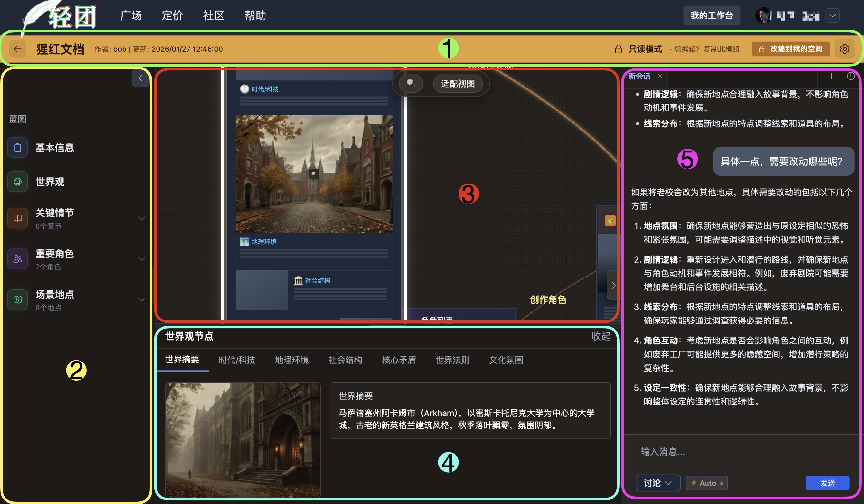This screenshot has height=504, width=864.
Task: Switch to the 地理环境 tab
Action: pyautogui.click(x=291, y=360)
